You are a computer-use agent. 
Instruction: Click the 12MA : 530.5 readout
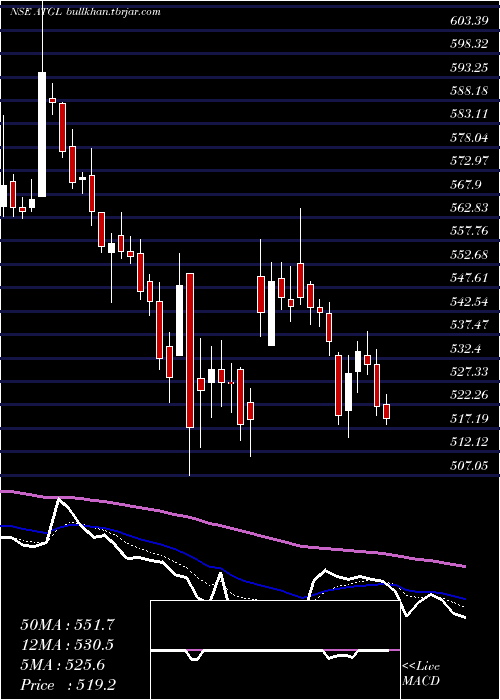(x=67, y=645)
